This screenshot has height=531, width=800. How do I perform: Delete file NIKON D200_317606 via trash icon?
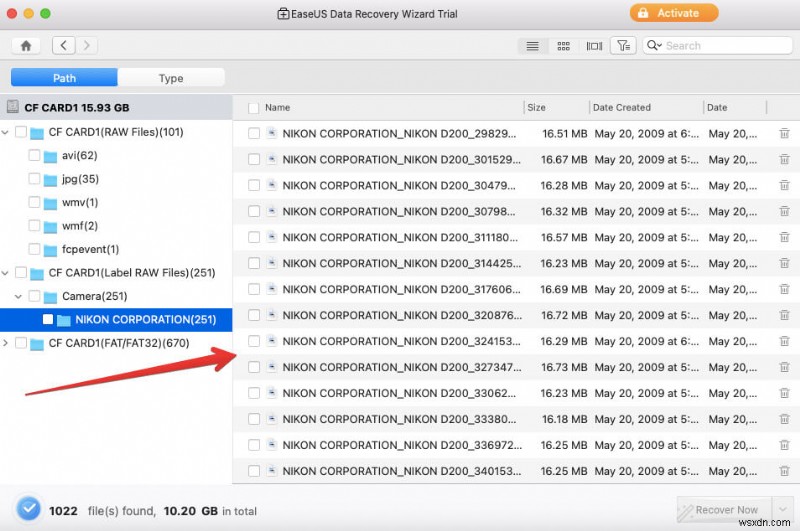click(x=784, y=290)
